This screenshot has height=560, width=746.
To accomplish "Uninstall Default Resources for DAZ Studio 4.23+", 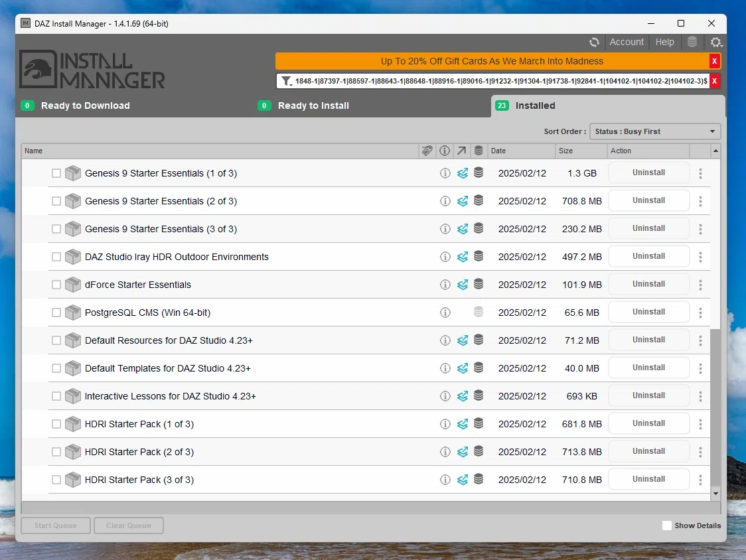I will coord(649,340).
